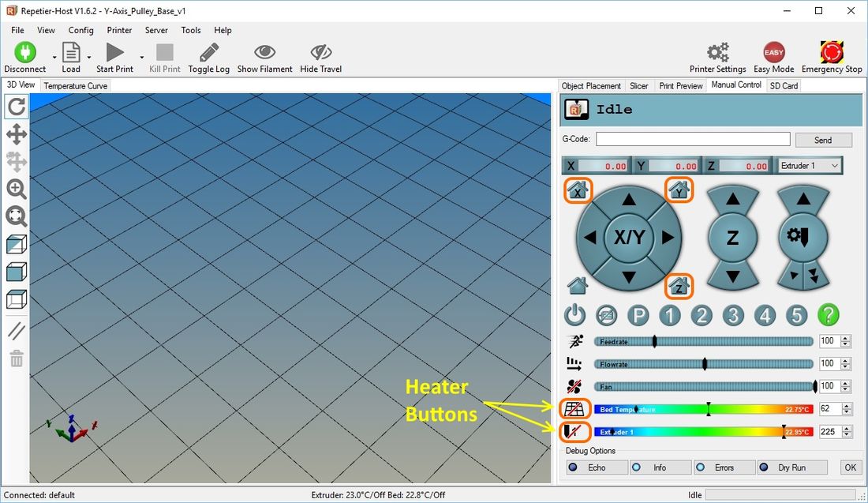Switch to the Slicer tab
This screenshot has width=868, height=503.
coord(639,86)
